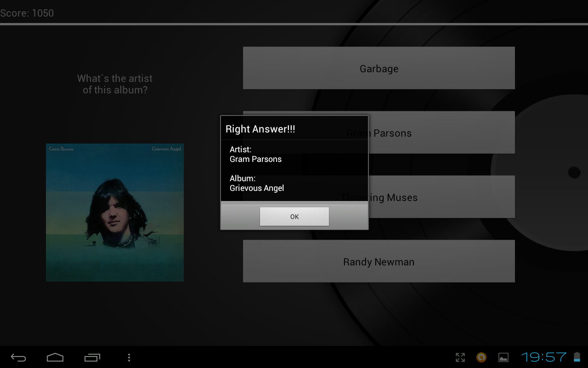Open the Android home screen icon
Image resolution: width=588 pixels, height=368 pixels.
pyautogui.click(x=55, y=357)
